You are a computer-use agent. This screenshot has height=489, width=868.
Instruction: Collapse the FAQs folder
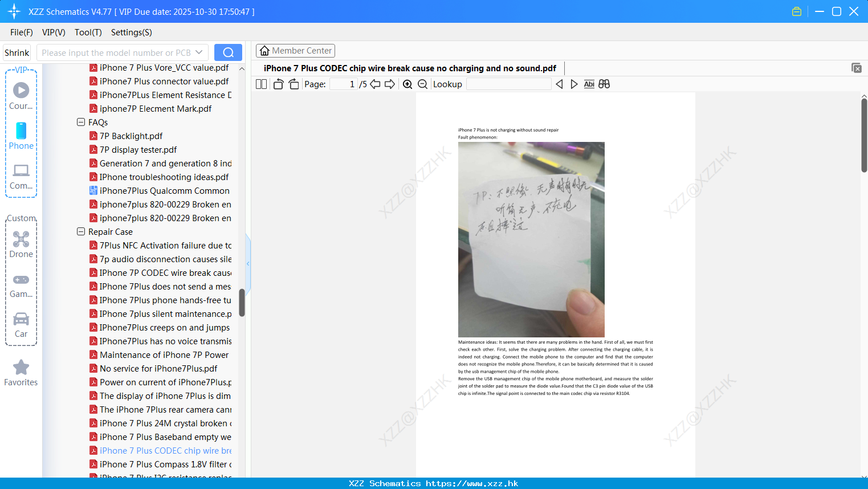80,122
